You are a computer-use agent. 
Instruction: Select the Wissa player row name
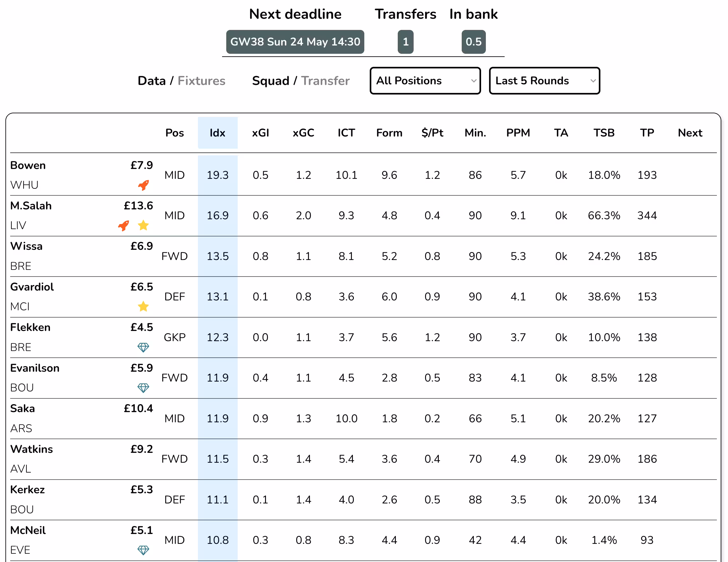pyautogui.click(x=26, y=246)
